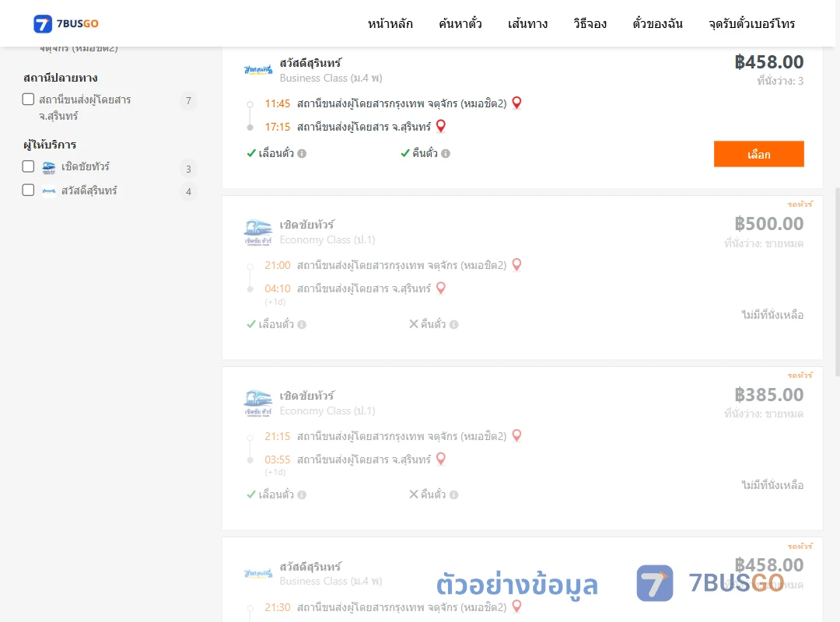Open the วิธีจอง menu item
The height and width of the screenshot is (622, 840).
pyautogui.click(x=590, y=23)
